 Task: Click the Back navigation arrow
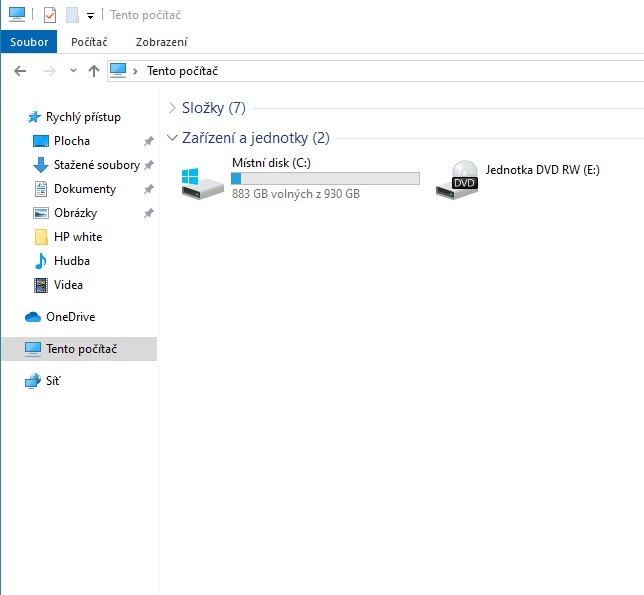[20, 71]
